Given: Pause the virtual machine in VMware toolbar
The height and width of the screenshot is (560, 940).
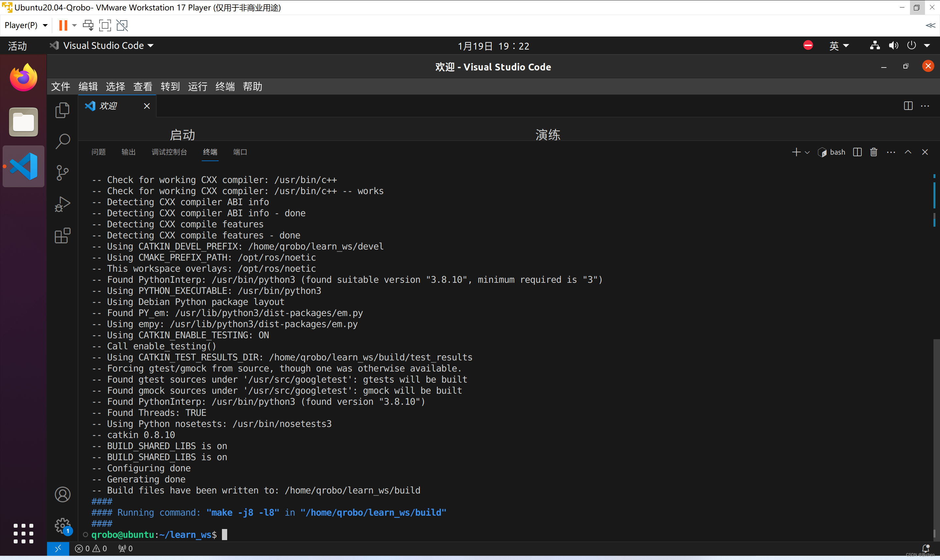Looking at the screenshot, I should pos(63,25).
